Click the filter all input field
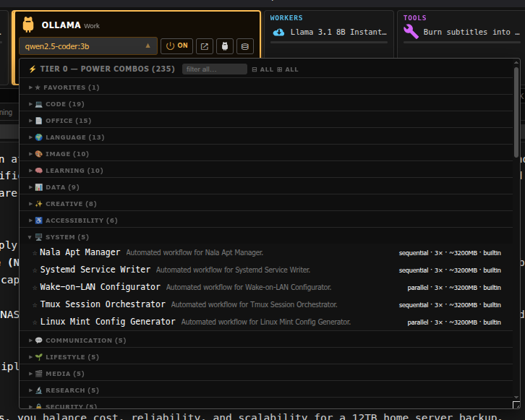The image size is (525, 420). click(215, 69)
